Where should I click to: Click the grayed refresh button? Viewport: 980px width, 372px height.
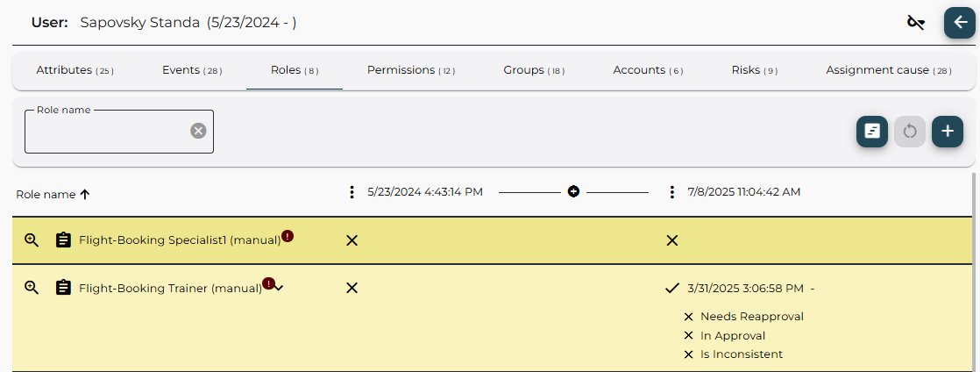click(x=909, y=132)
